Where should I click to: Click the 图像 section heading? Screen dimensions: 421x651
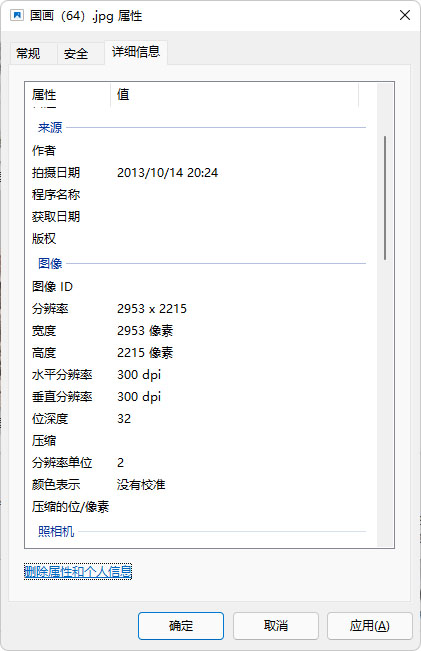coord(50,263)
